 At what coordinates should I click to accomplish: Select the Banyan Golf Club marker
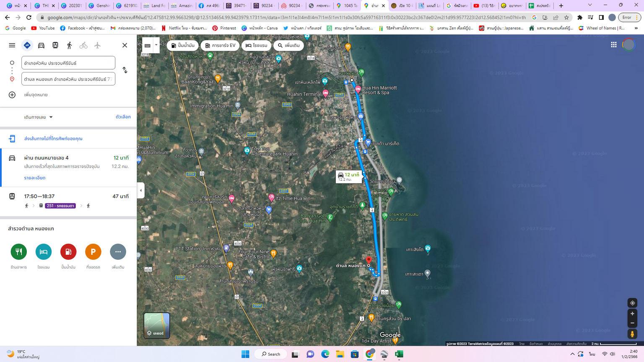(330, 217)
